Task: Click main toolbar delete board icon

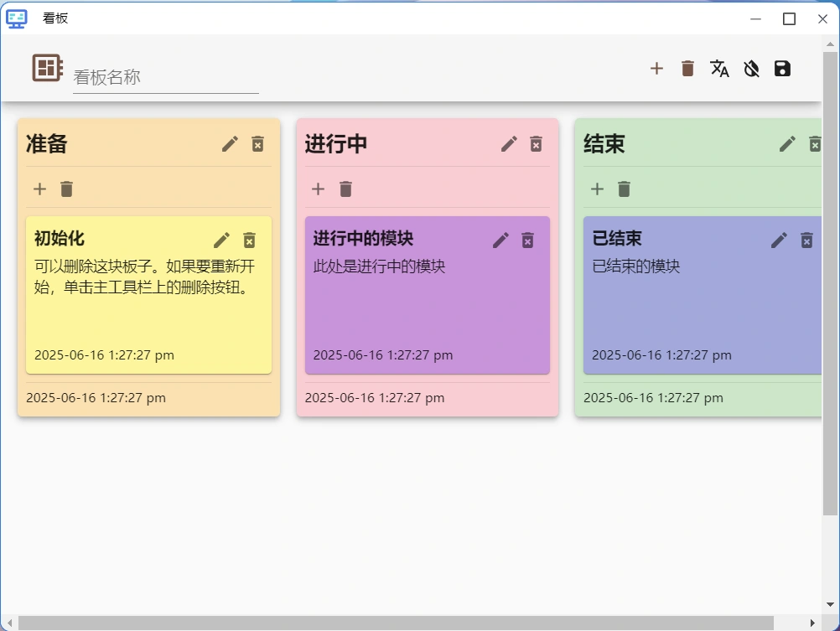Action: [687, 69]
